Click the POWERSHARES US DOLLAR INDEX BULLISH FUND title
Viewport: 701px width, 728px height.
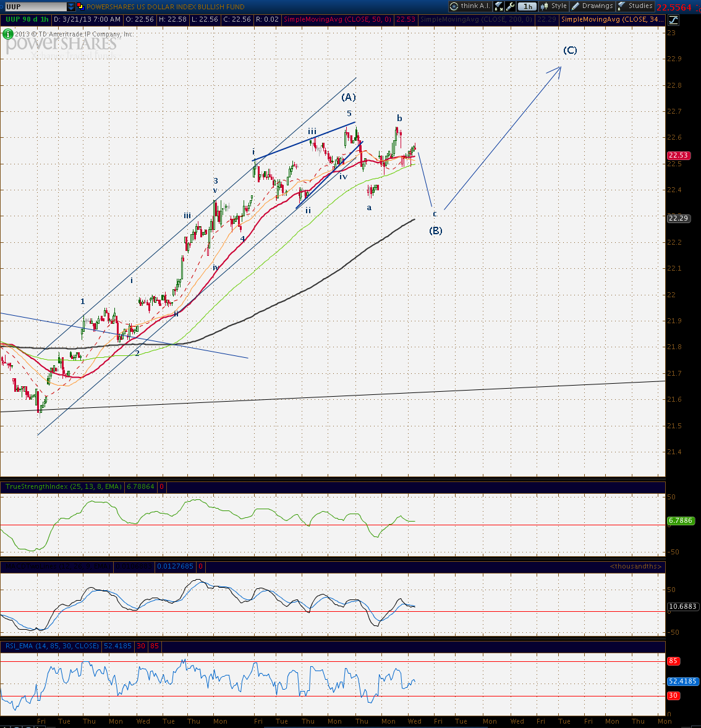tap(166, 7)
